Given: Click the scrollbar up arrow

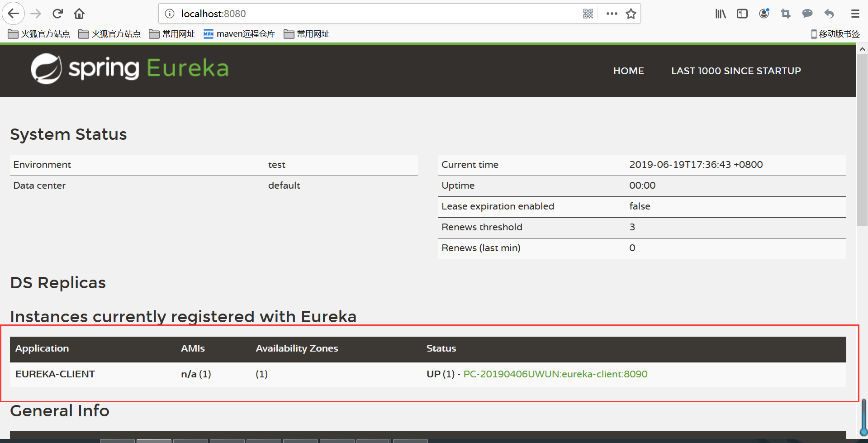Looking at the screenshot, I should tap(862, 49).
